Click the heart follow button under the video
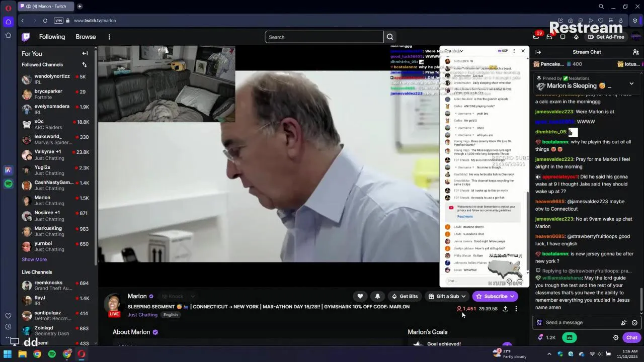Viewport: 644px width, 362px height. click(x=360, y=296)
